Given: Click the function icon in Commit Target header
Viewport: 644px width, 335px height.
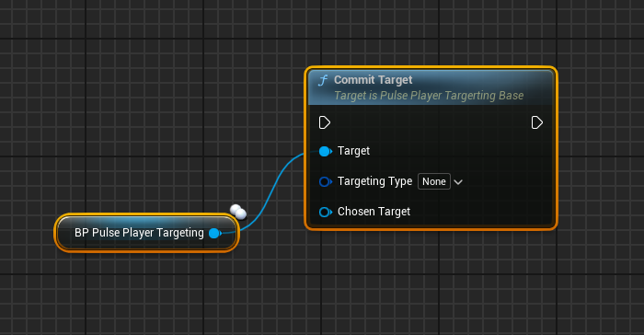Looking at the screenshot, I should 323,80.
